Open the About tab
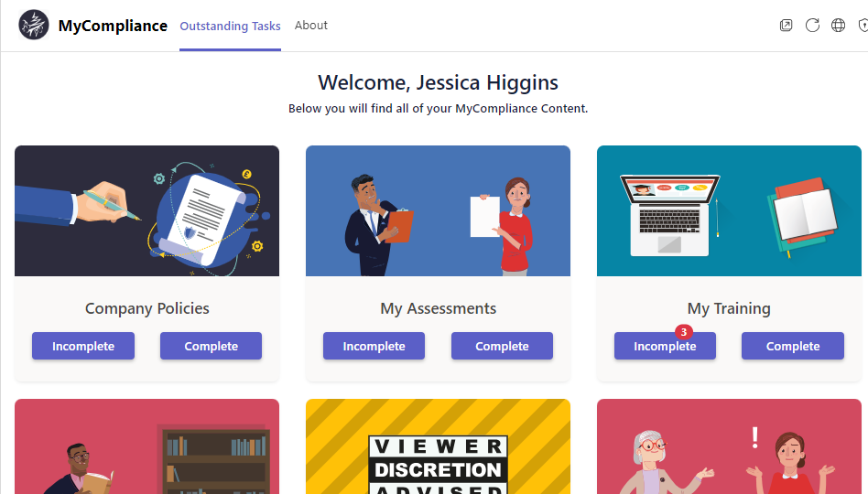The image size is (868, 494). pyautogui.click(x=311, y=26)
